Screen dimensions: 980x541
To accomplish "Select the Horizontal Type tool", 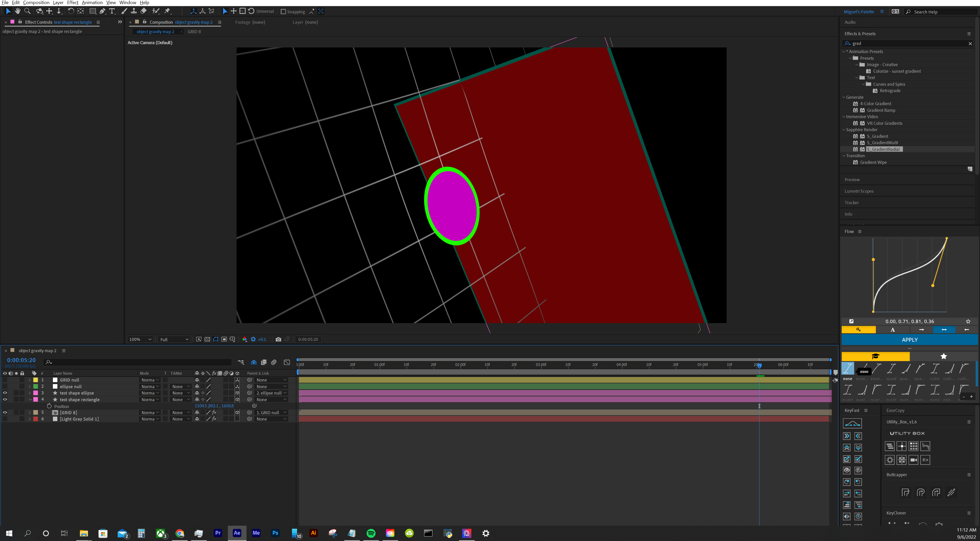I will tap(112, 11).
